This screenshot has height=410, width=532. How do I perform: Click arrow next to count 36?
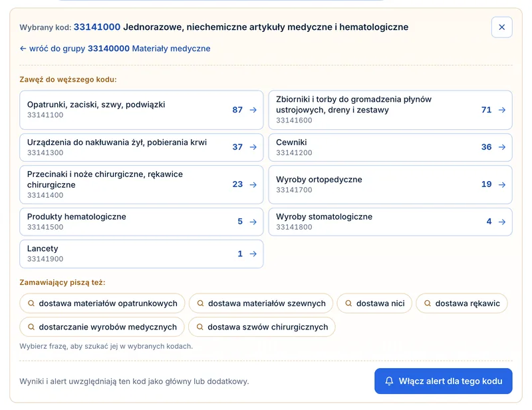[x=502, y=147]
